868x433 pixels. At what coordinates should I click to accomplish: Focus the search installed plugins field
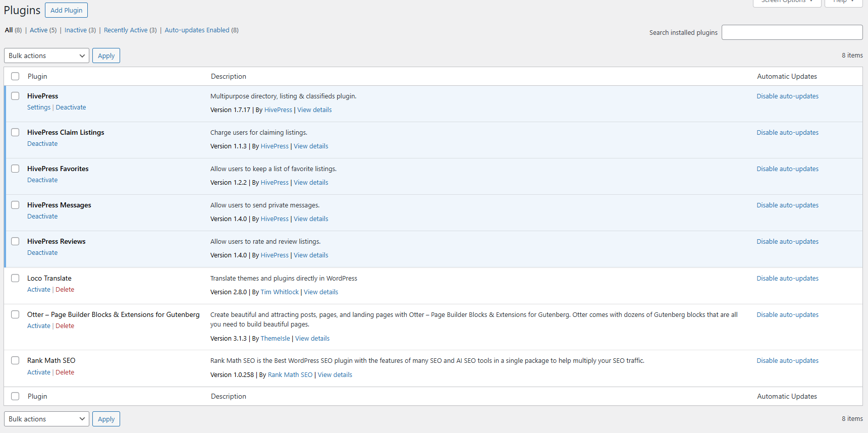coord(792,32)
